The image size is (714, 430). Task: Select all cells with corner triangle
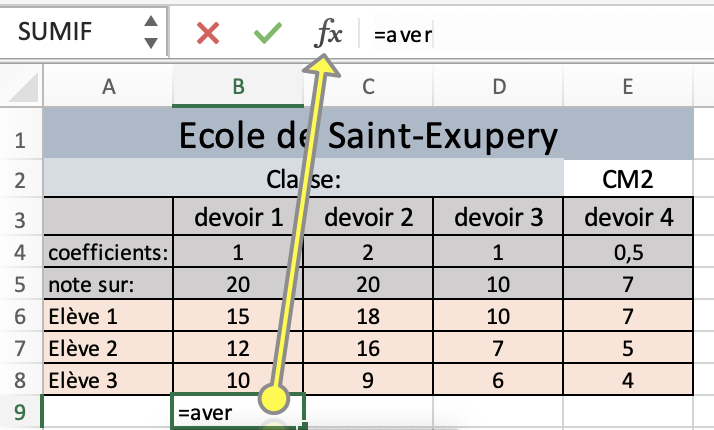click(x=22, y=87)
